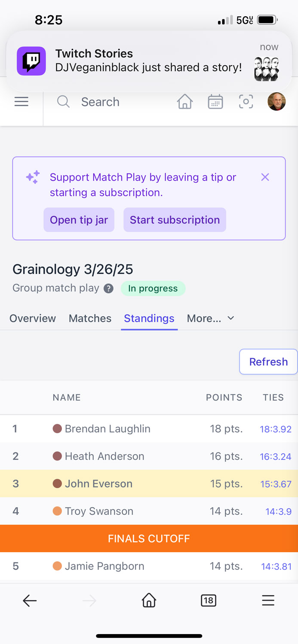298x644 pixels.
Task: Open the browser bottom menu icon
Action: [268, 601]
